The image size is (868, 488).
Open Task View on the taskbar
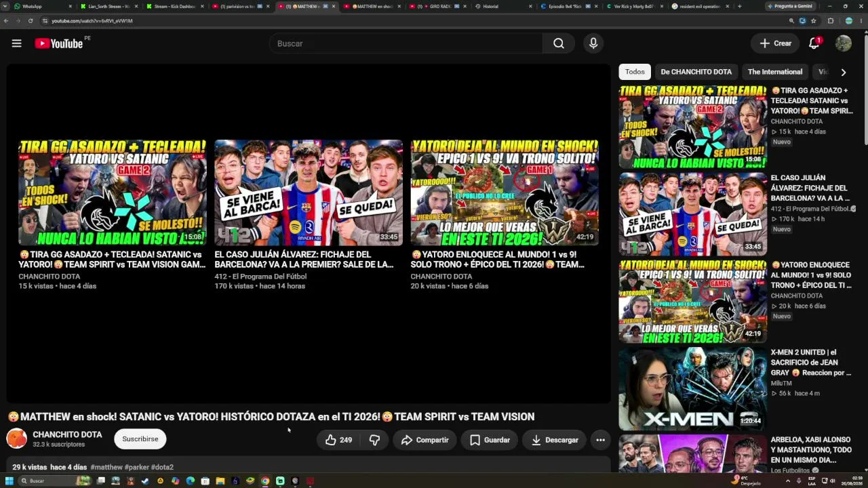coord(101,481)
